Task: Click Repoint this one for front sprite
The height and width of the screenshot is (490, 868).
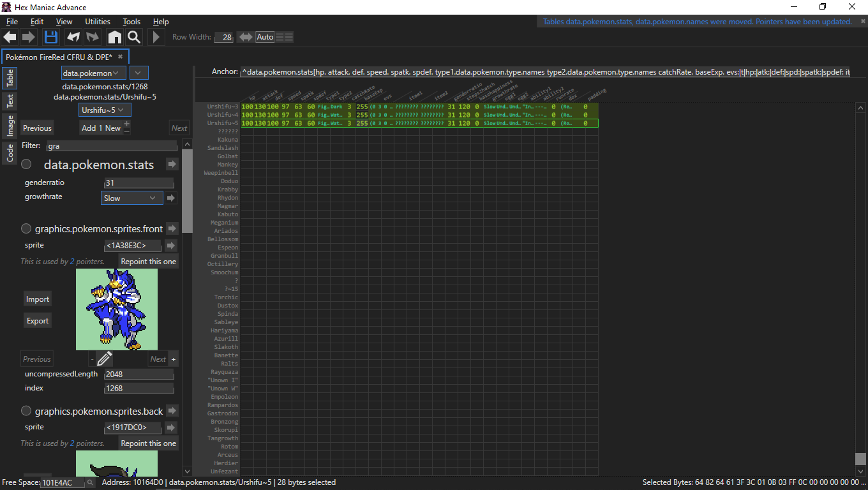Action: 148,262
